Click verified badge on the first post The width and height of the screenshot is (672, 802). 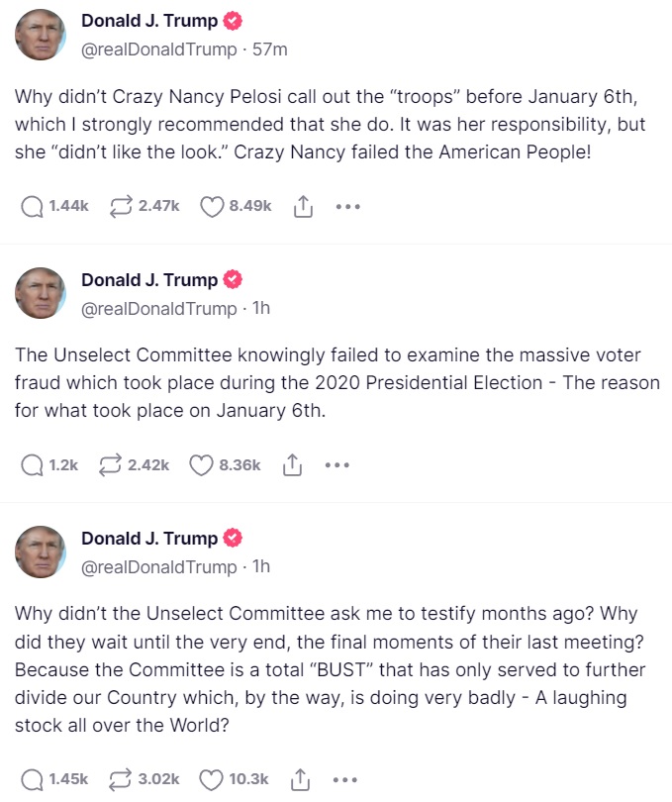pyautogui.click(x=233, y=21)
